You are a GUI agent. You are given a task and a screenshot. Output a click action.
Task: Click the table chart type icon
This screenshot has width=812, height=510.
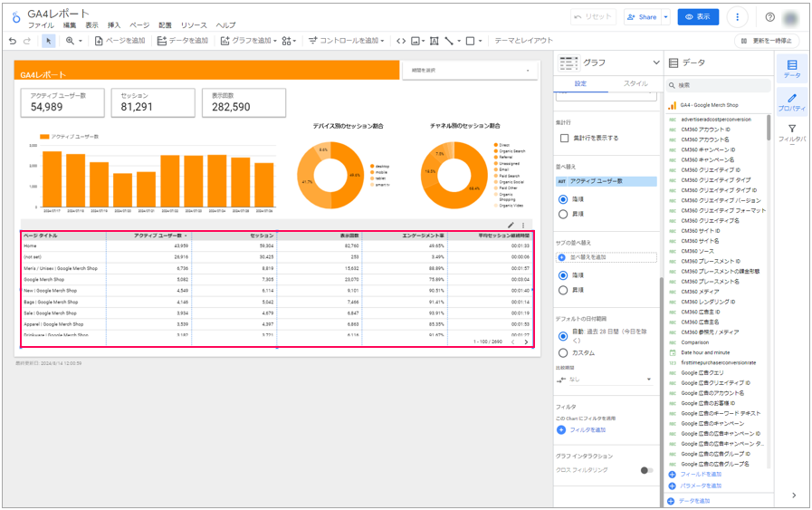(x=568, y=63)
